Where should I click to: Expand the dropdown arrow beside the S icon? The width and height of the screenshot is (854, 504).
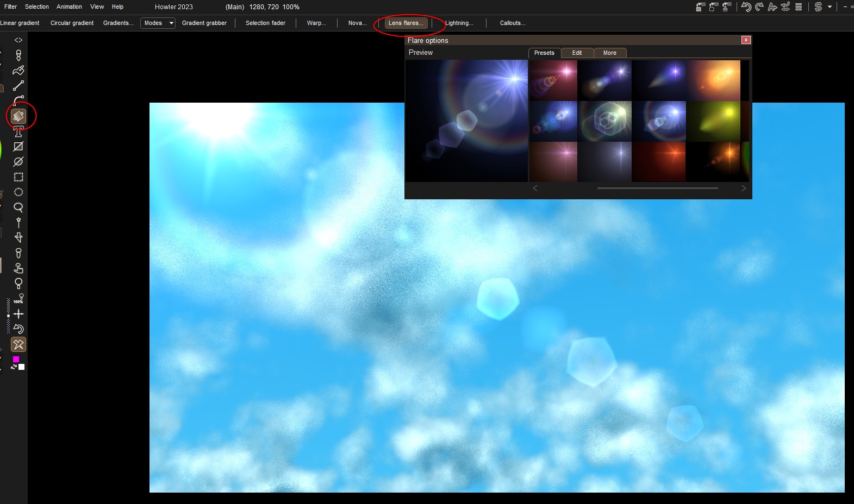830,7
